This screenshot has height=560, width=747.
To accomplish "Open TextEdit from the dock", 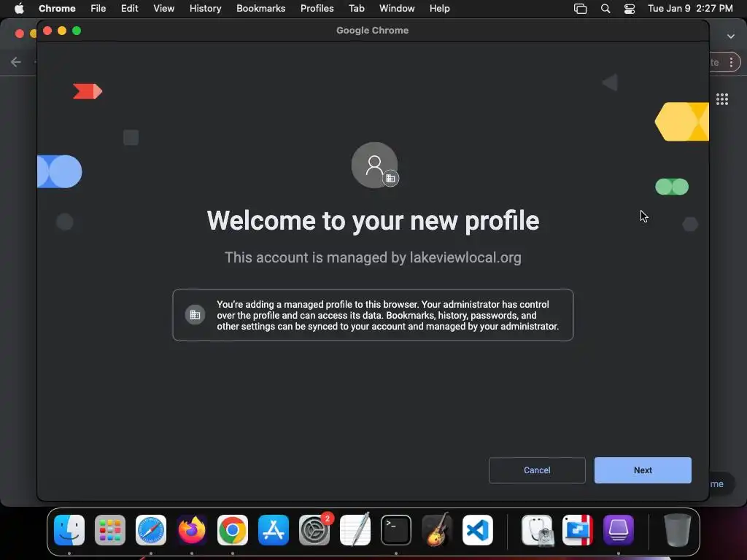I will [355, 529].
